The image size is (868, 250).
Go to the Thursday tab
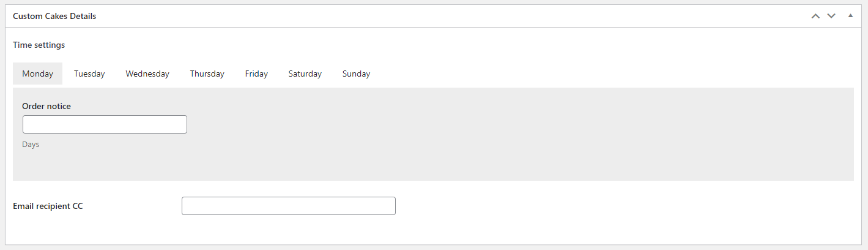(x=207, y=74)
